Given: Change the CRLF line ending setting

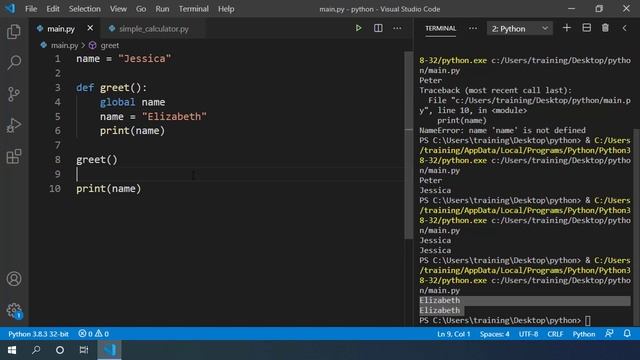Looking at the screenshot, I should point(555,334).
